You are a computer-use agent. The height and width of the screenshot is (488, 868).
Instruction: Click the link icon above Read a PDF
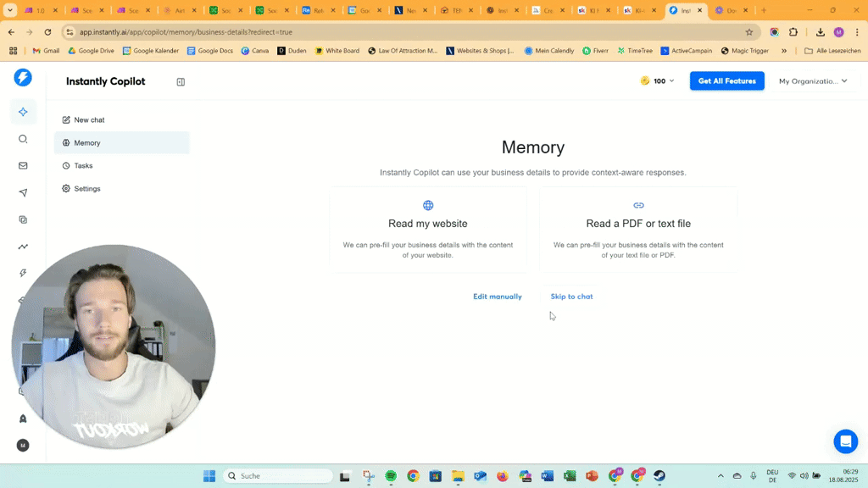(638, 205)
